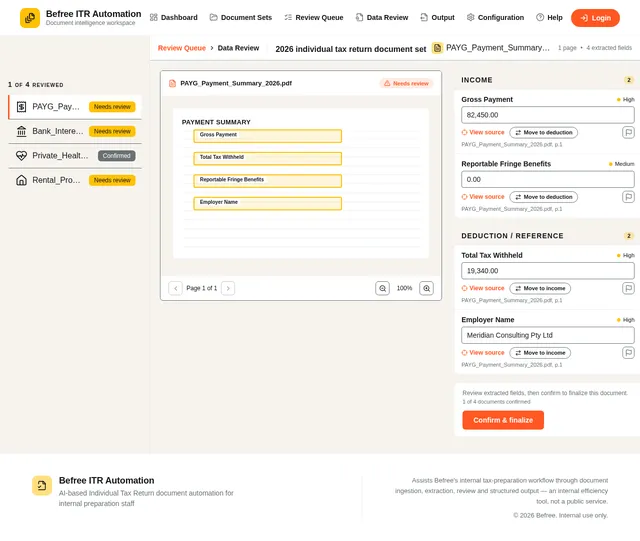Click Needs review badge beside Bank_Intere
The width and height of the screenshot is (640, 541).
pos(112,131)
